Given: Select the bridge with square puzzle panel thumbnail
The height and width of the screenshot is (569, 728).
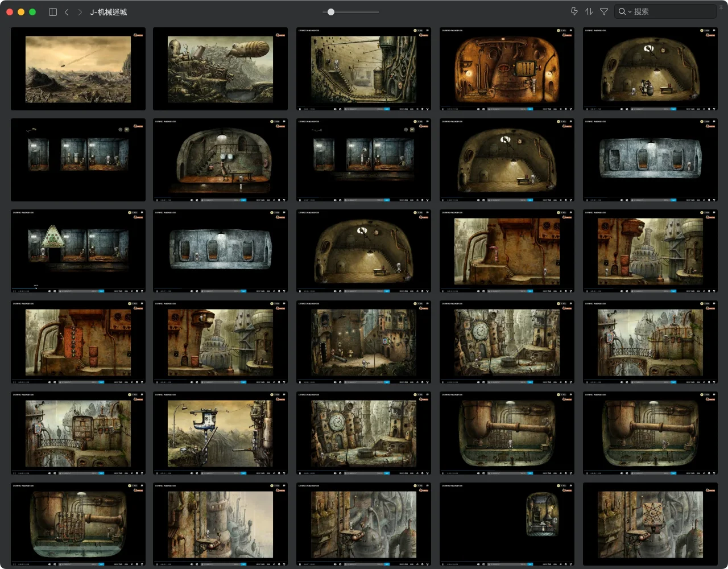Looking at the screenshot, I should coord(78,433).
